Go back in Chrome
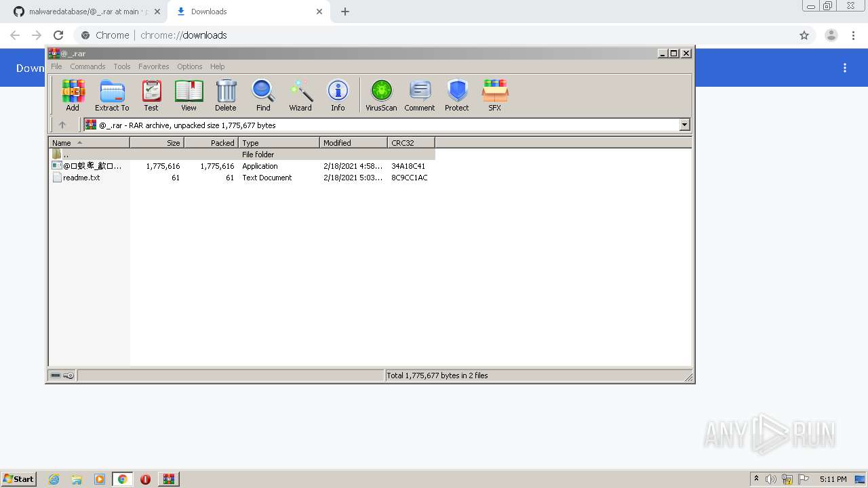 [x=15, y=35]
